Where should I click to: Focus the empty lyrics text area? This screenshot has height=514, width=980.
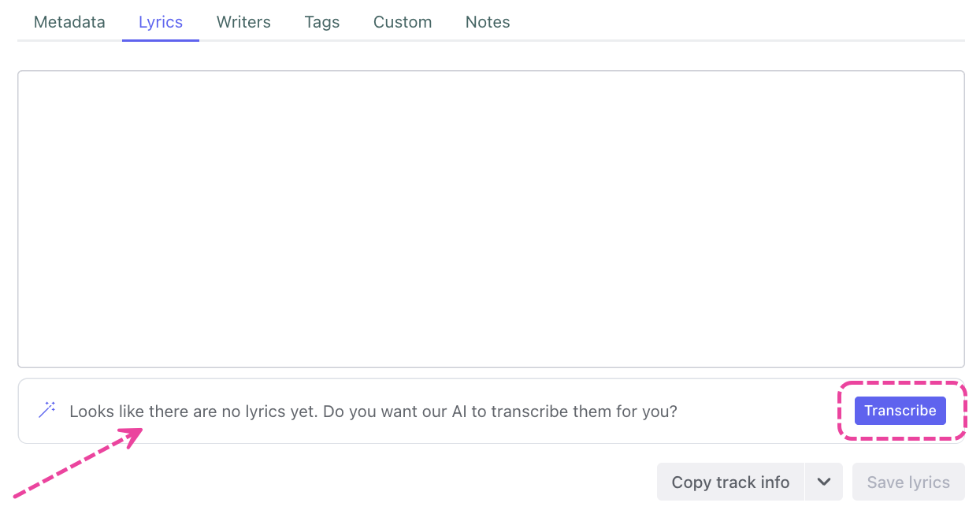coord(491,218)
